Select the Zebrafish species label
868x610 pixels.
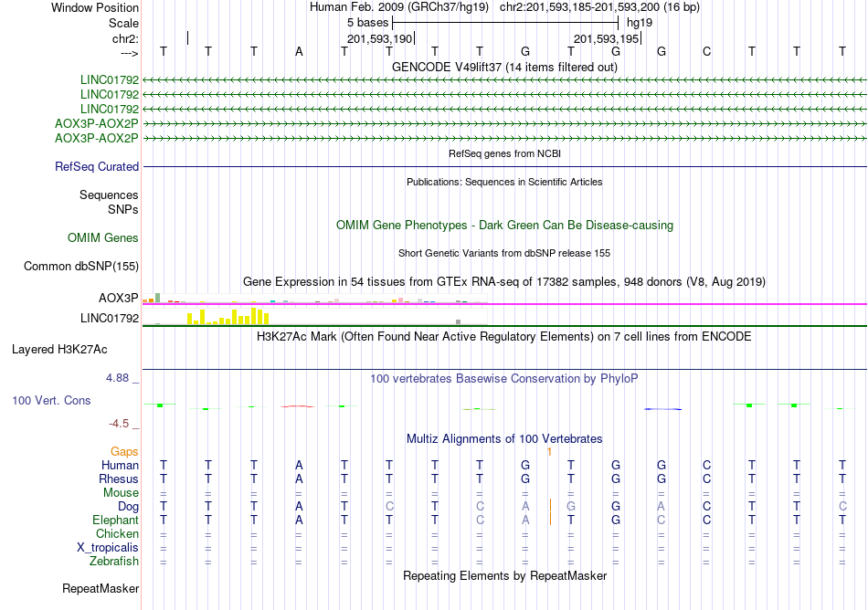(114, 561)
